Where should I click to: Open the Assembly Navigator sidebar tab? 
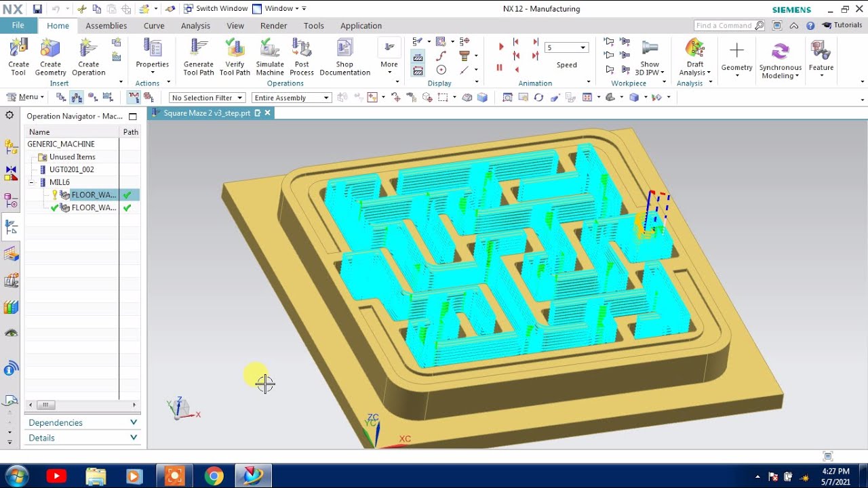11,146
